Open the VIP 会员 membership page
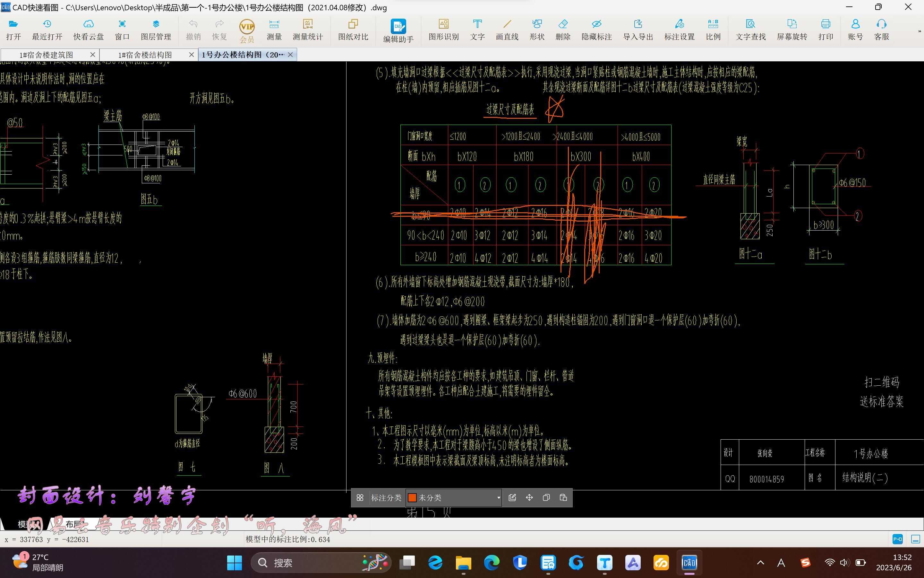 click(x=247, y=31)
